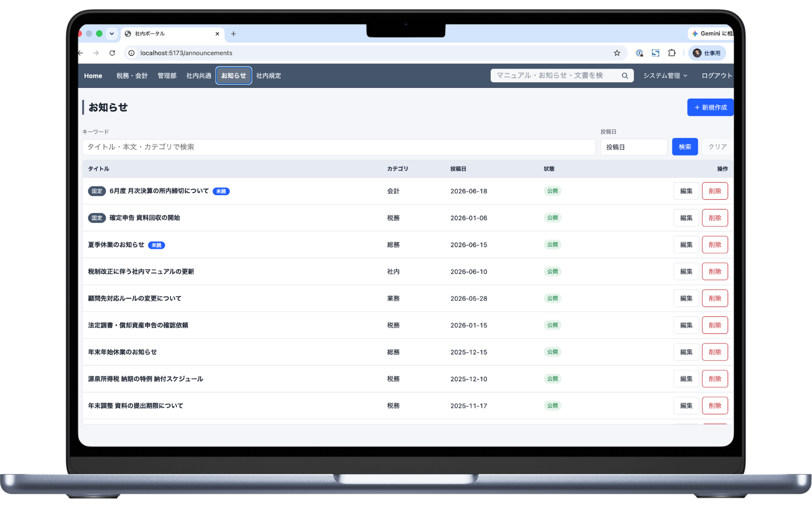Go forward with the arrow icon

[x=96, y=53]
